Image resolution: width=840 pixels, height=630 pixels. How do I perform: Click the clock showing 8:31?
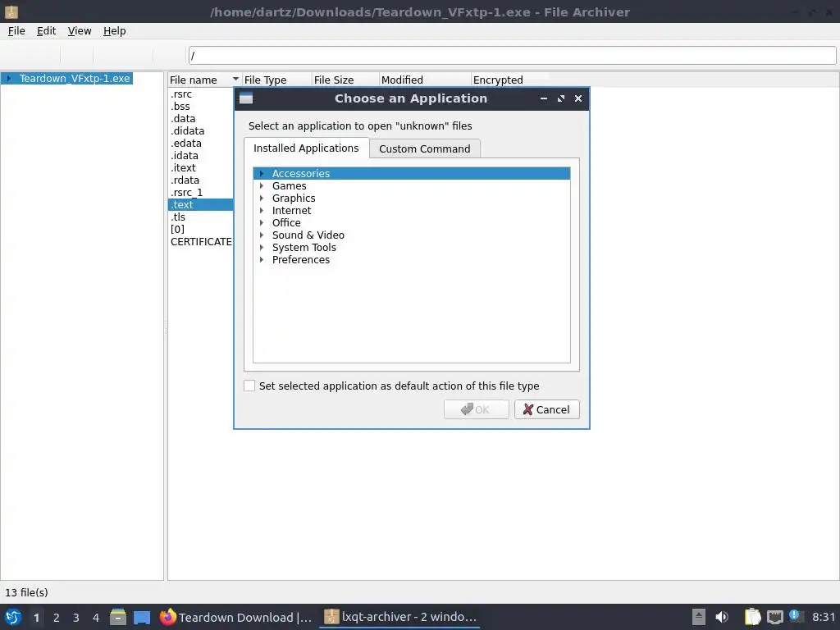click(824, 617)
